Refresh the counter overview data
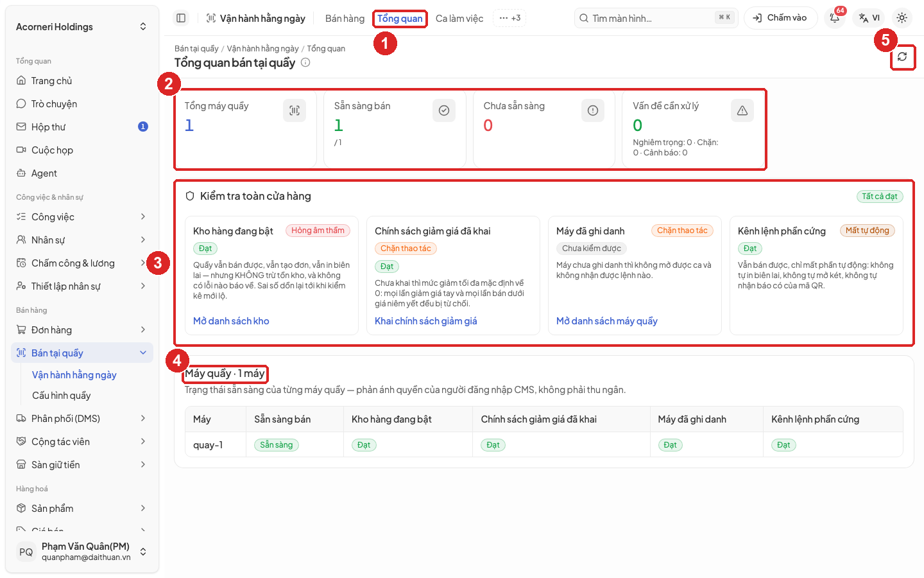This screenshot has width=924, height=578. point(902,57)
